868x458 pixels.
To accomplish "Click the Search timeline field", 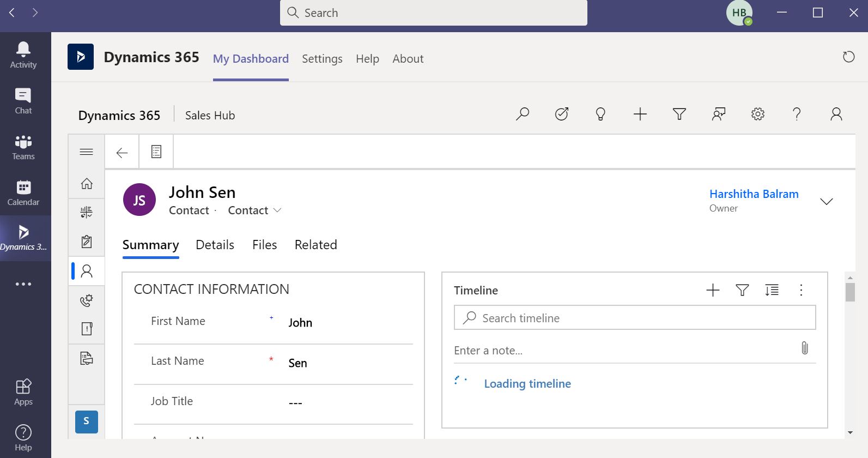I will coord(635,318).
